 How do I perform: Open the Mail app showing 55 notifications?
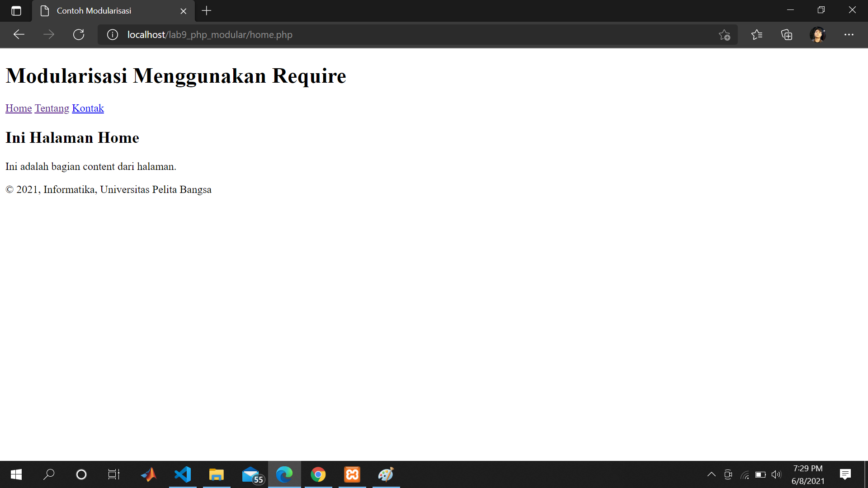[250, 474]
